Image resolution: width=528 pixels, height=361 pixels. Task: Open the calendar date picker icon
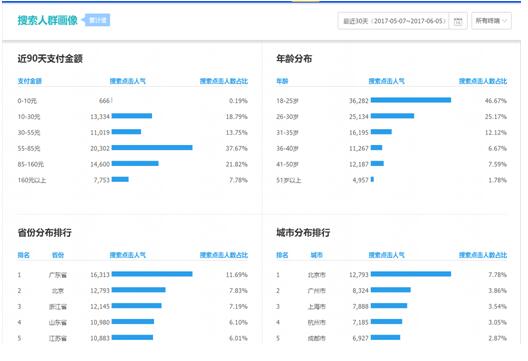point(458,21)
